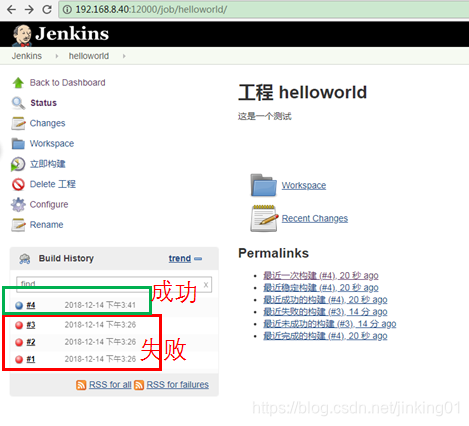This screenshot has height=426, width=469.
Task: Collapse Build History with the minus icon
Action: (198, 259)
